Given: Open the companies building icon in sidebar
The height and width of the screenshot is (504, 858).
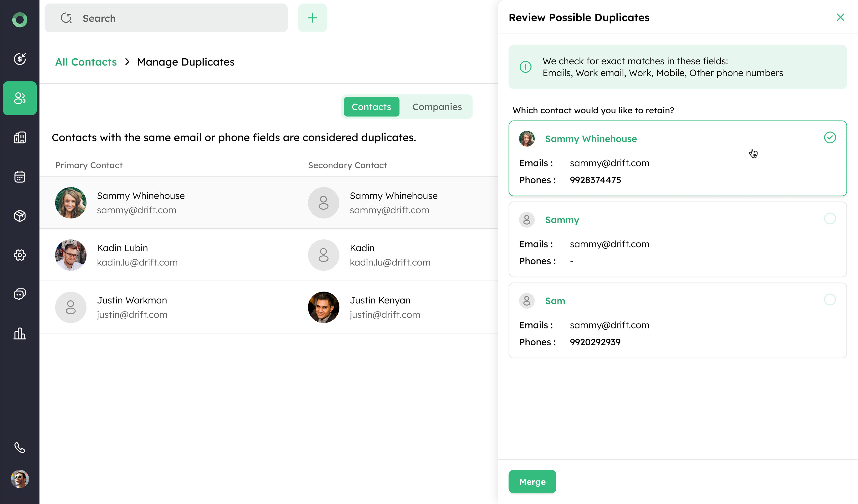Looking at the screenshot, I should point(20,137).
